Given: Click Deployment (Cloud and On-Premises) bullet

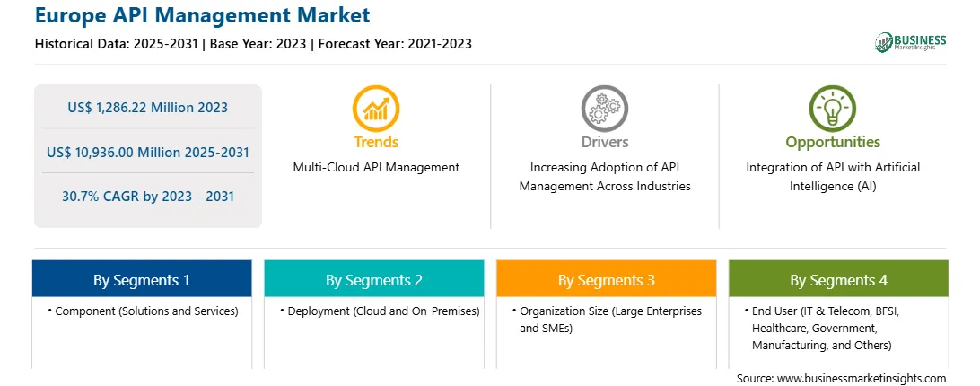Looking at the screenshot, I should 380,311.
